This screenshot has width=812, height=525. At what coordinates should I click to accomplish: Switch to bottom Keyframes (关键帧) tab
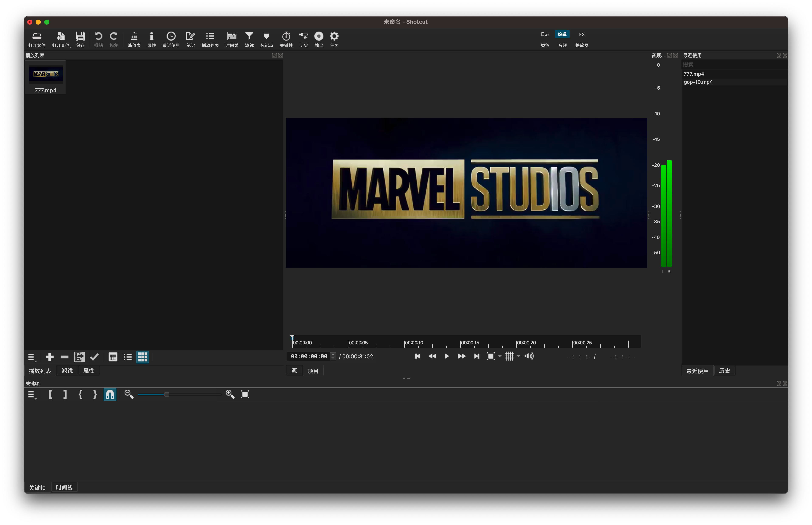[x=37, y=488]
